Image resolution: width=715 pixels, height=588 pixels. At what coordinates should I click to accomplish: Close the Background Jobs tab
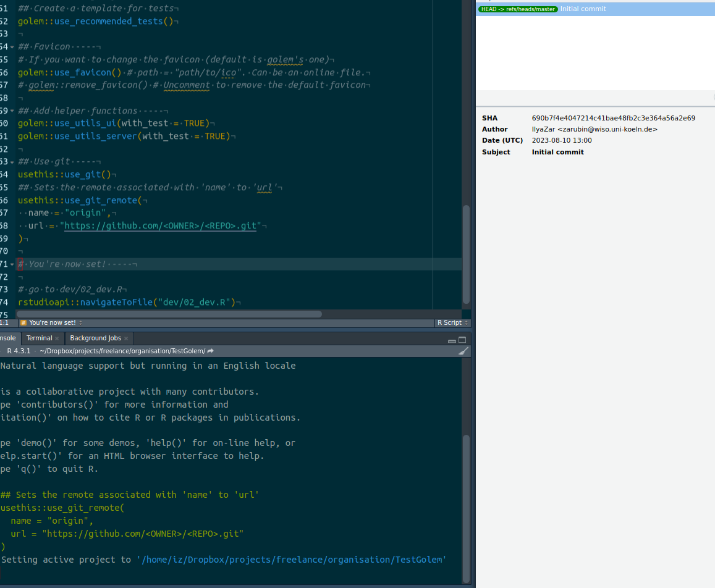pyautogui.click(x=127, y=338)
